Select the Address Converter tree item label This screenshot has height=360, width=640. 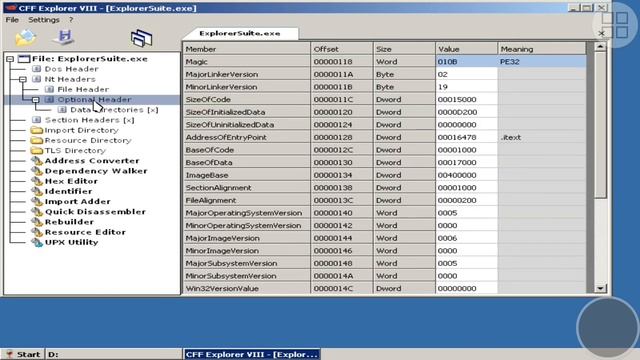[x=92, y=160]
